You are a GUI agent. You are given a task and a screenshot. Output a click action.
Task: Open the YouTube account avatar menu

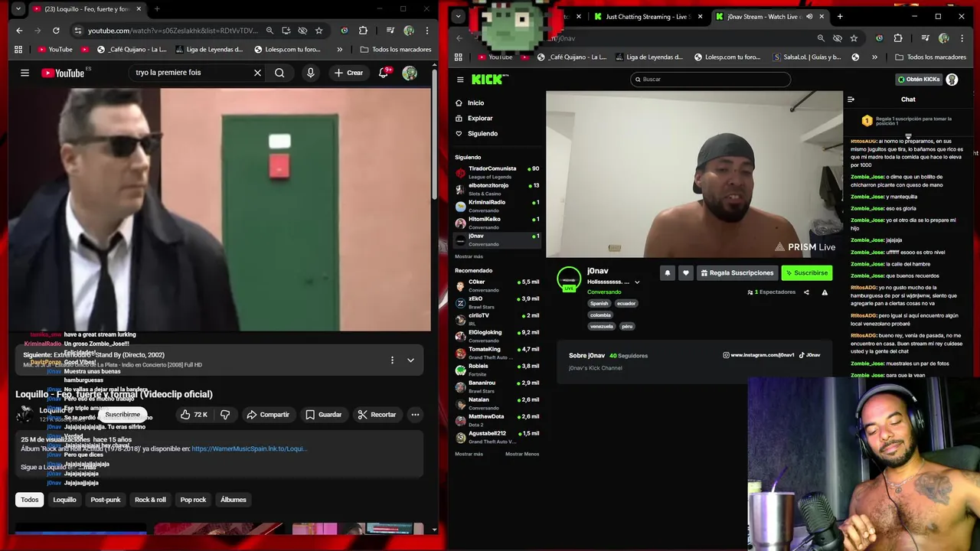(410, 73)
